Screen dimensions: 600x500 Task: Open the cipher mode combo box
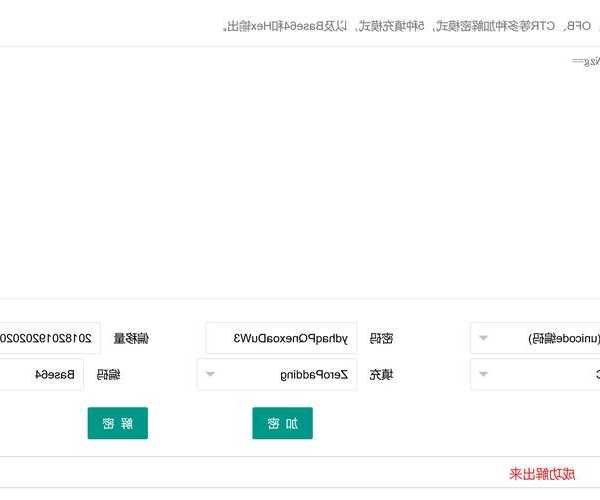pyautogui.click(x=540, y=375)
